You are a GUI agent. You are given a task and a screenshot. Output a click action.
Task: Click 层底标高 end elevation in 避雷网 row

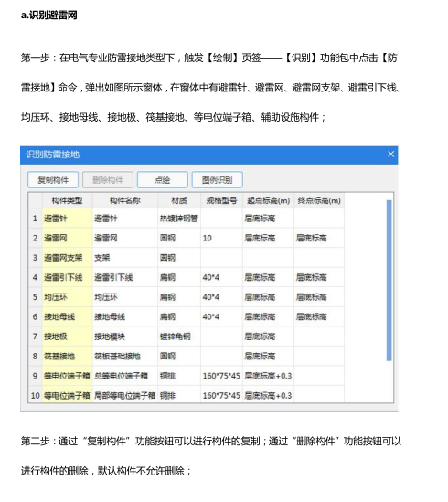[x=319, y=238]
